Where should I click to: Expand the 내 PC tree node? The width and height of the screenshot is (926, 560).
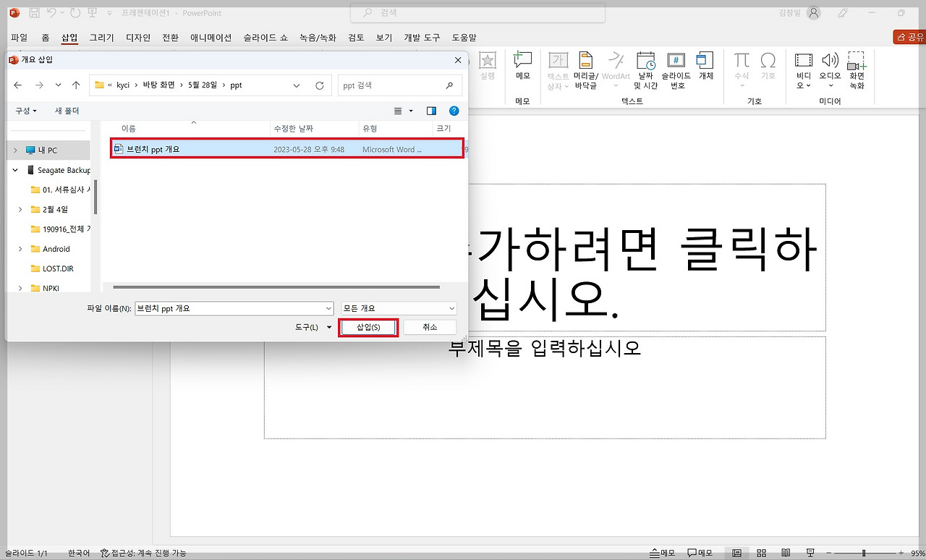14,150
